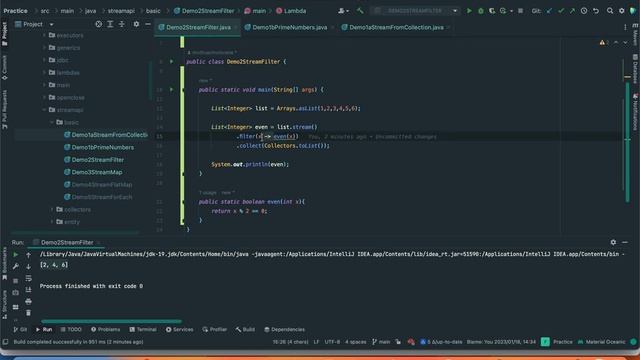Expand the generics folder
640x360 pixels.
(x=44, y=48)
